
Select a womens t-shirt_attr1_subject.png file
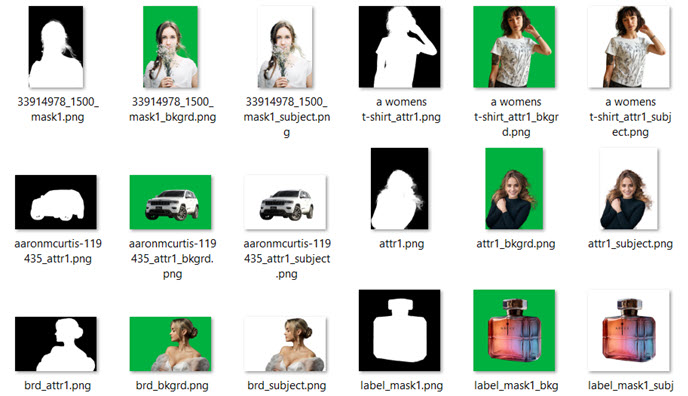629,47
